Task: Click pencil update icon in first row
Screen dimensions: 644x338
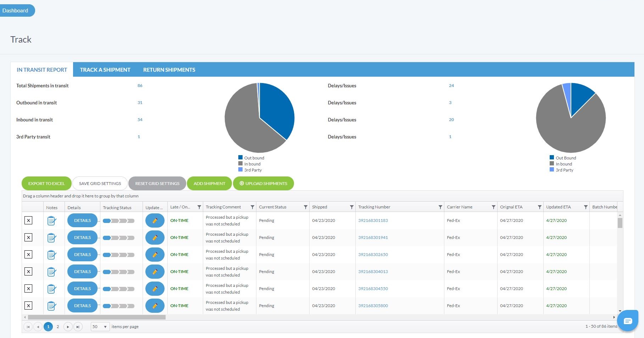Action: pos(155,220)
